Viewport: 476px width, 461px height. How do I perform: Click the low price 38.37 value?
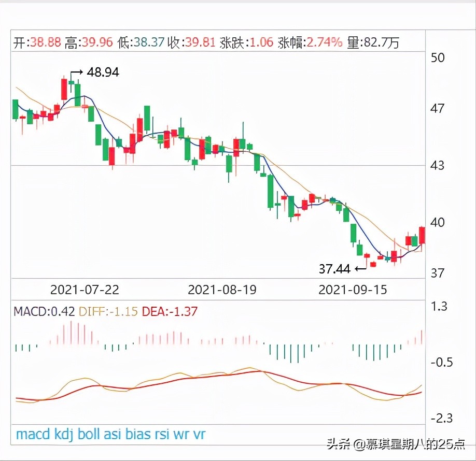tap(149, 42)
